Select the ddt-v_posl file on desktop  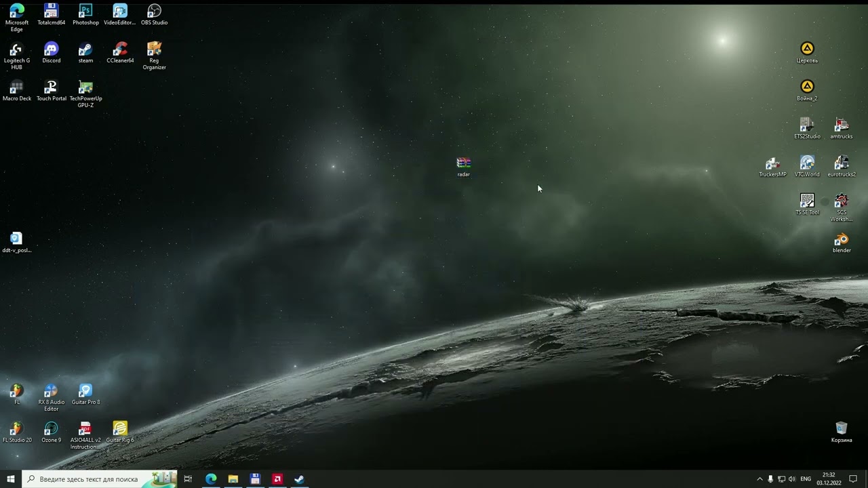16,243
